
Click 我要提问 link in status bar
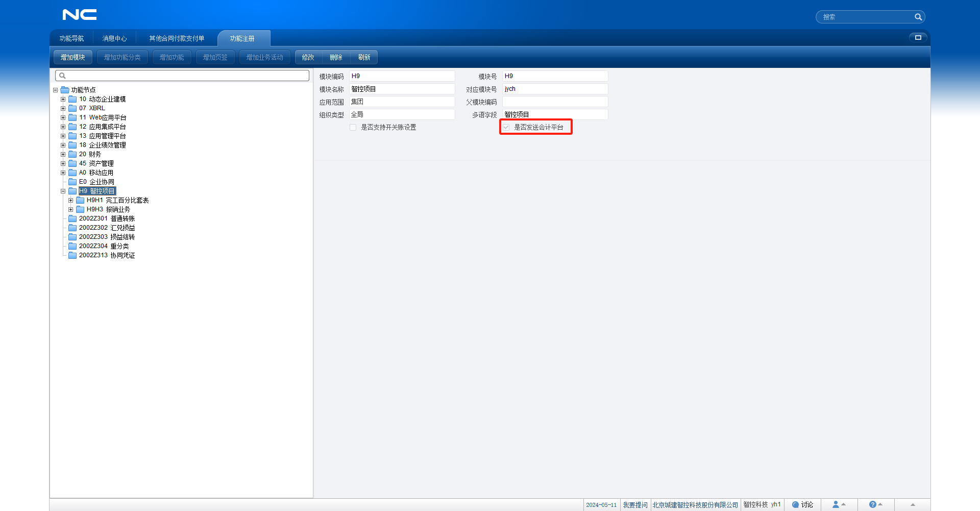[x=635, y=505]
